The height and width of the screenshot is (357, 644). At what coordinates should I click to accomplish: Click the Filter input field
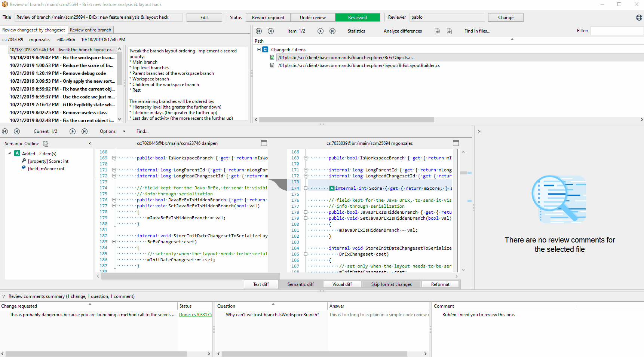click(x=617, y=31)
